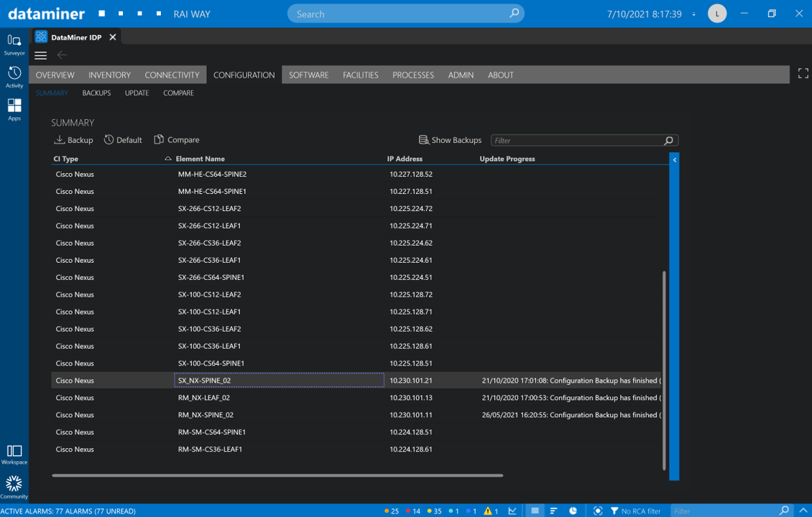The image size is (812, 517).
Task: Click the Compare toolbar button
Action: pos(177,140)
